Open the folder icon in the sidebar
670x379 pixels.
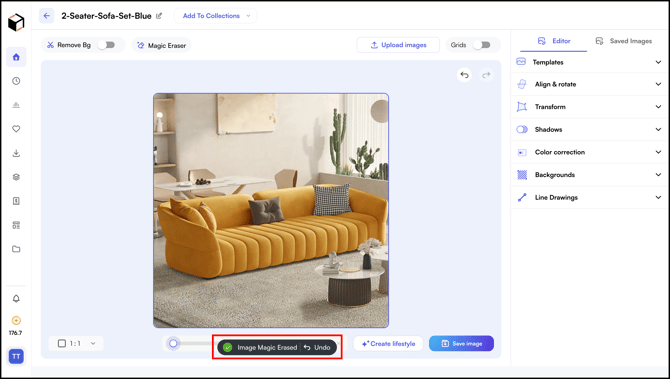pyautogui.click(x=16, y=249)
